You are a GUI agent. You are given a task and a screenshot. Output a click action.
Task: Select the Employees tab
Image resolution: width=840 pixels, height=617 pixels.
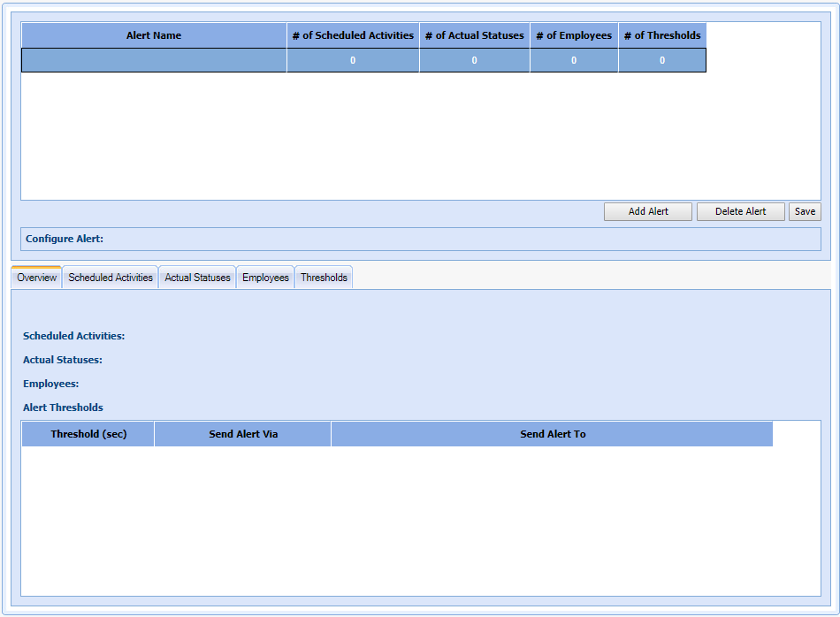[265, 278]
